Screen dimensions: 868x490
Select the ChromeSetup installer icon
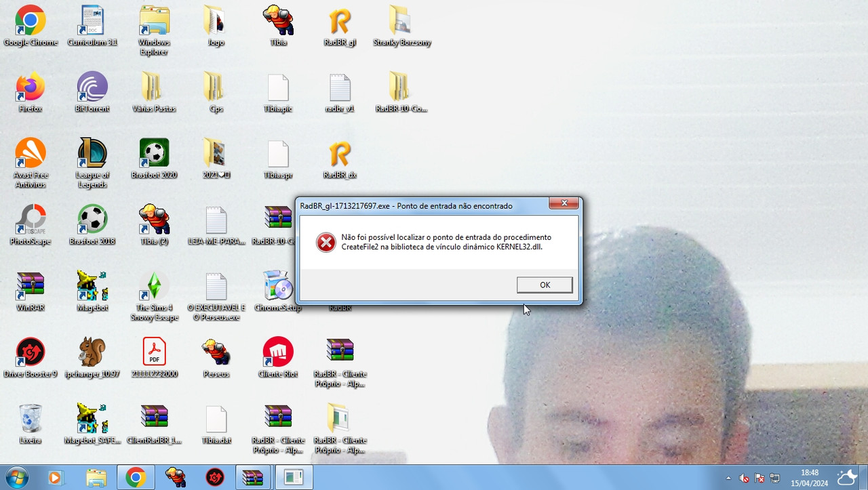pyautogui.click(x=278, y=291)
